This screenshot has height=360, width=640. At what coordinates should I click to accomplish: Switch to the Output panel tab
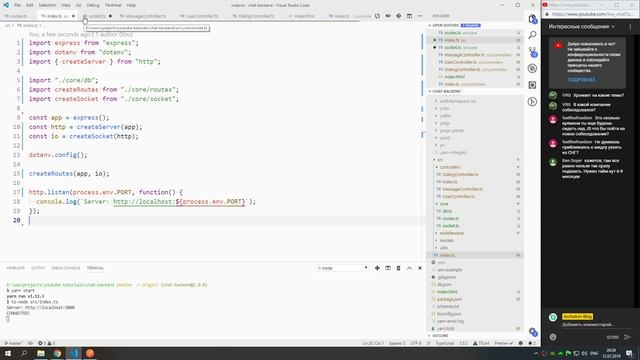point(38,268)
